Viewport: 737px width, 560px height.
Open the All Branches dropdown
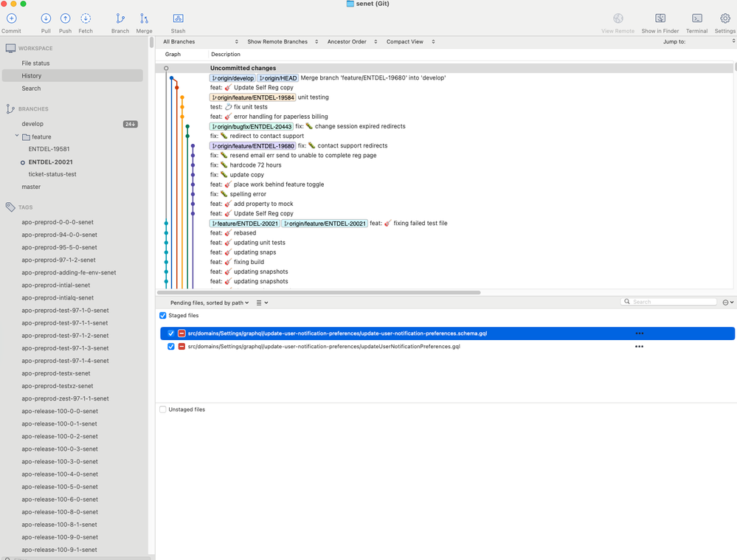coord(201,42)
